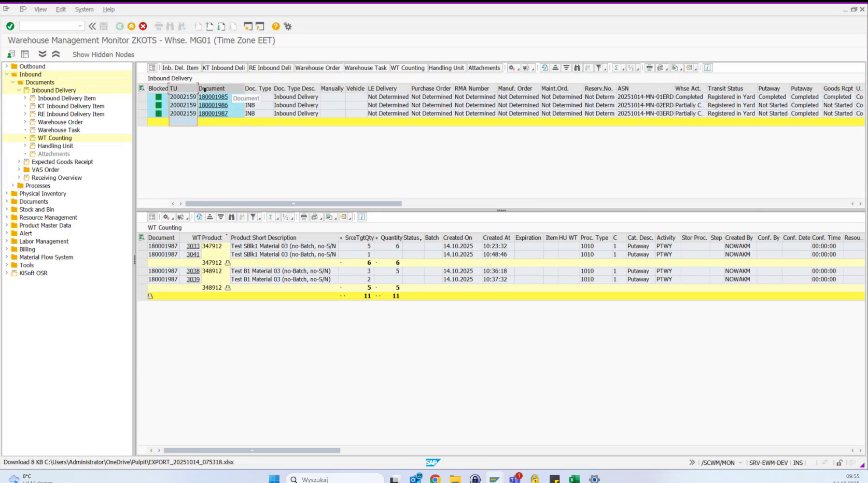Open the find binoculars in WT Counting toolbar
The height and width of the screenshot is (483, 868).
tap(232, 217)
